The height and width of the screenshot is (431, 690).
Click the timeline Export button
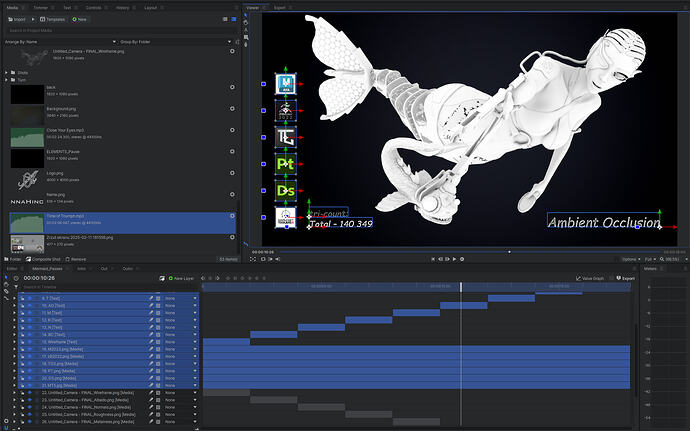point(626,278)
